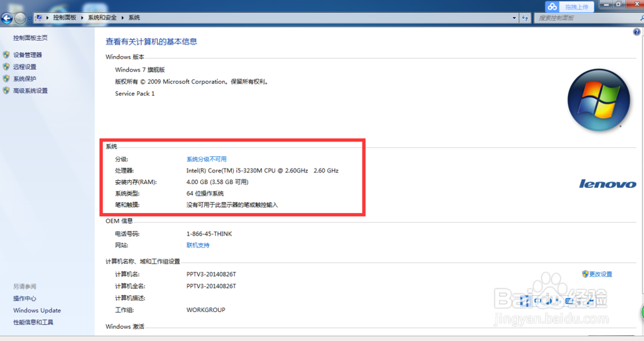644x341 pixels.
Task: Open the recent pages dropdown beside navigation arrows
Action: [30, 18]
